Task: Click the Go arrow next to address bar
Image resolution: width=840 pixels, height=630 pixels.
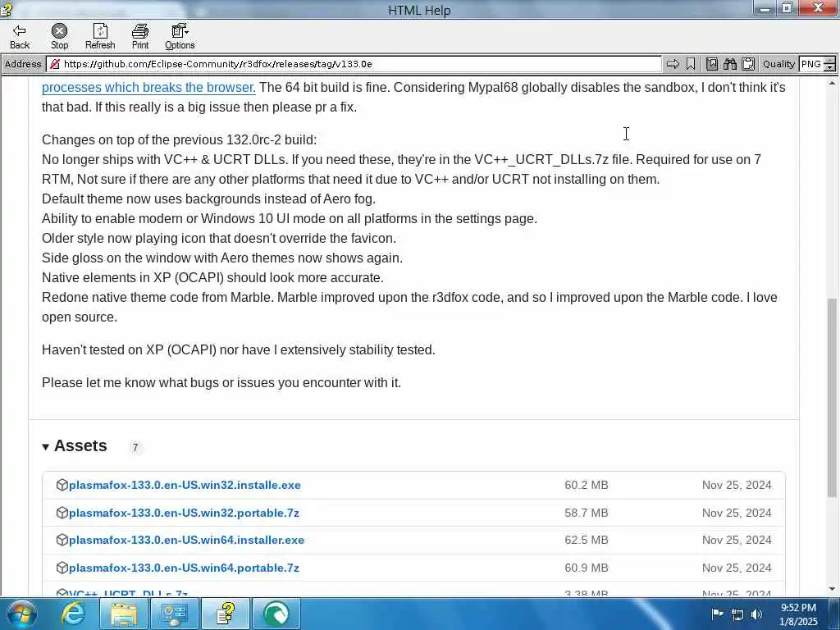Action: tap(673, 64)
